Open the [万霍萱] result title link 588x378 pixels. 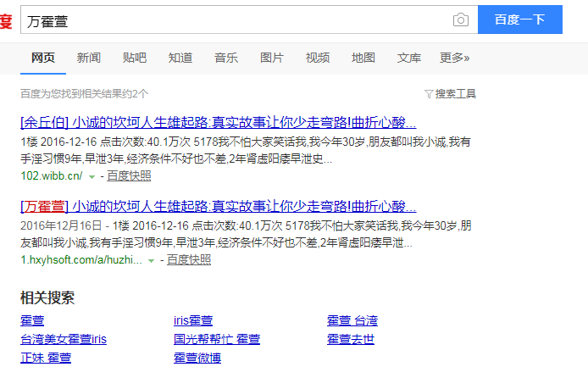219,206
